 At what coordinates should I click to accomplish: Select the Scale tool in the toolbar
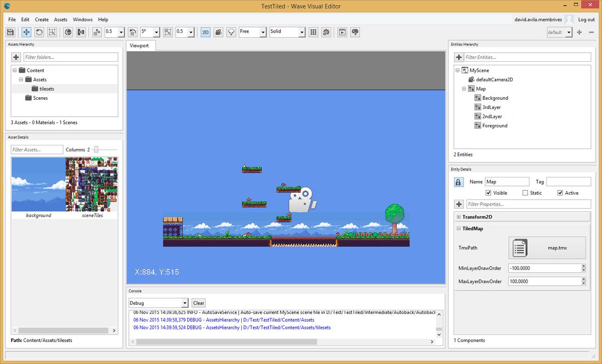(52, 32)
